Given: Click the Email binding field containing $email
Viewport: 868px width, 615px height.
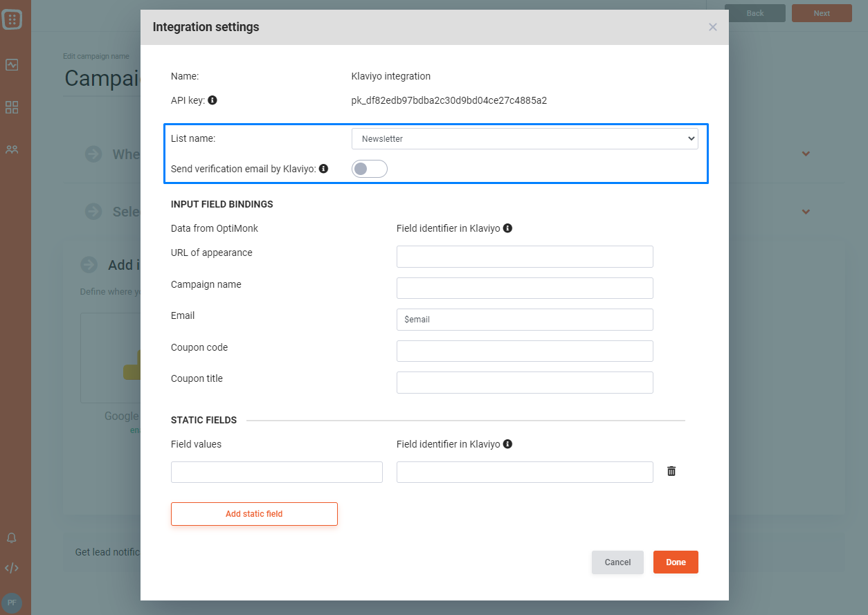Looking at the screenshot, I should point(525,319).
